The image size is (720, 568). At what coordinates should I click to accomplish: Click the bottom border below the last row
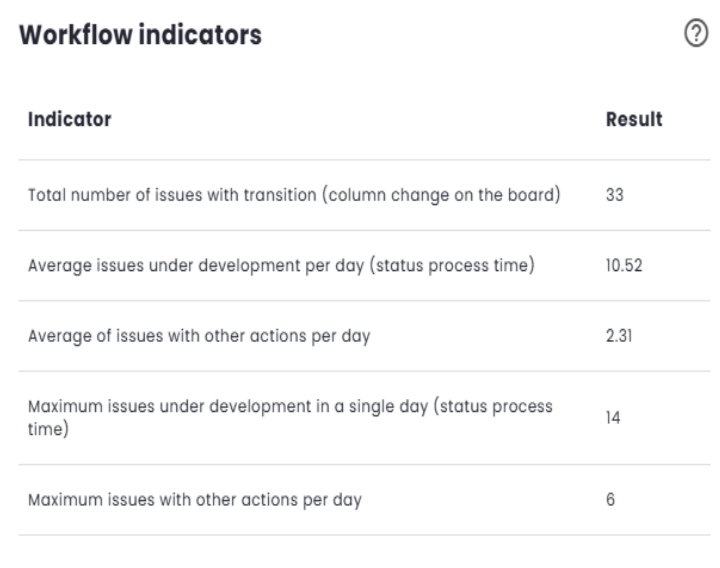point(364,535)
